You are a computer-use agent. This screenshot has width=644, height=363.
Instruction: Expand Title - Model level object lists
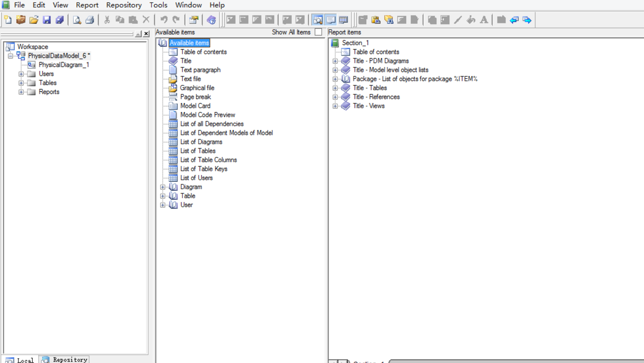[335, 70]
